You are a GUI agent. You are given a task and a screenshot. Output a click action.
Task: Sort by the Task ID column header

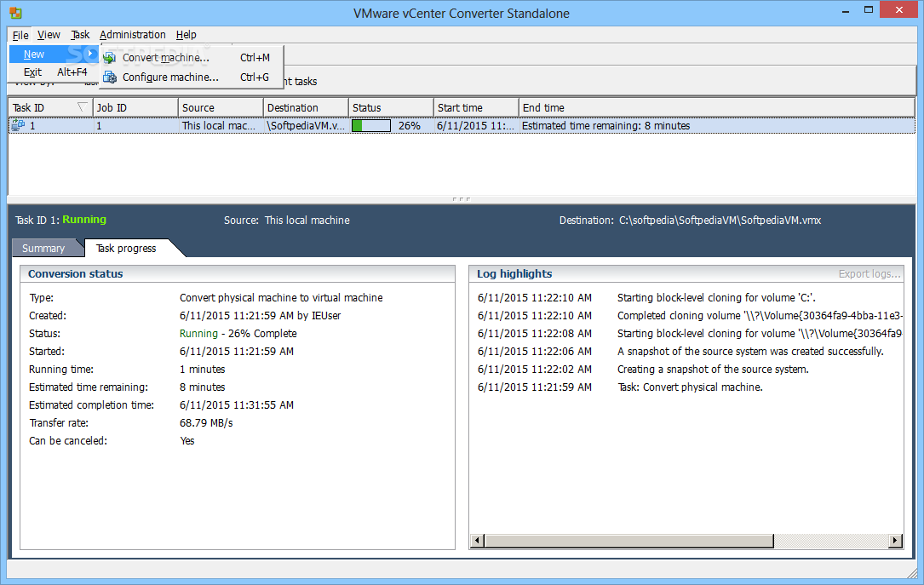(x=51, y=108)
